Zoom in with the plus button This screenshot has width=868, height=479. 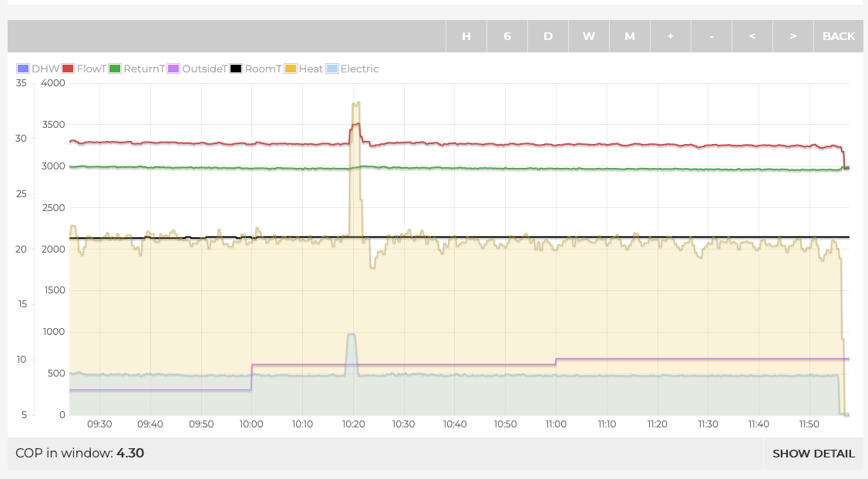[671, 36]
